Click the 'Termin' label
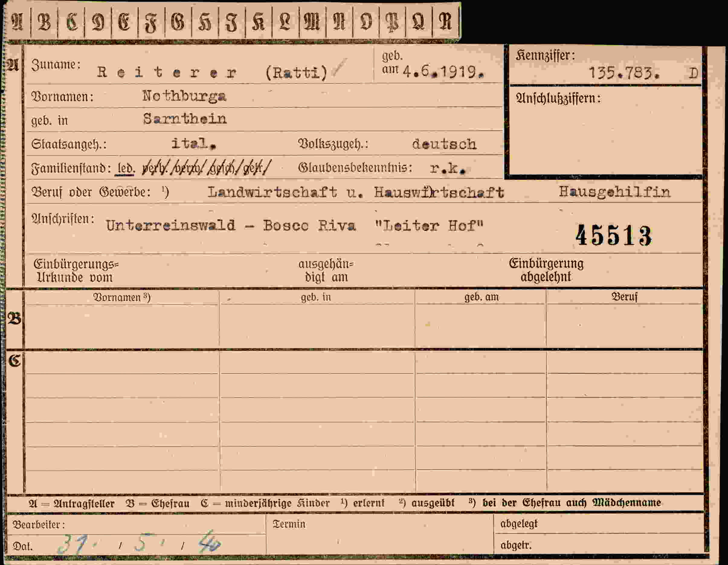This screenshot has width=728, height=565. [x=289, y=524]
